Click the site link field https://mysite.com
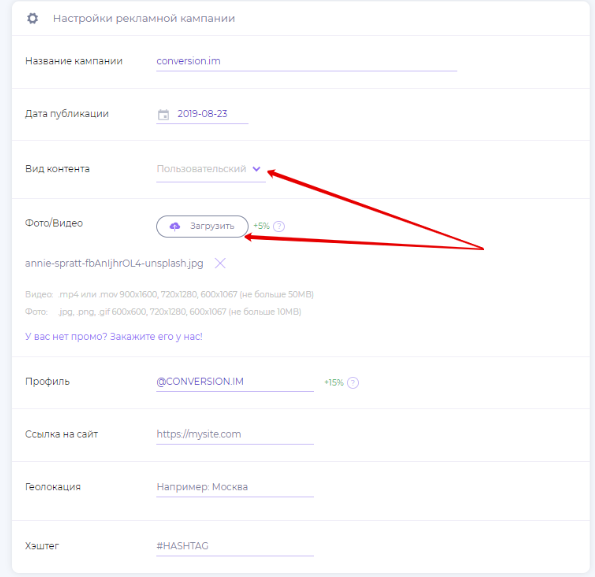 [235, 434]
